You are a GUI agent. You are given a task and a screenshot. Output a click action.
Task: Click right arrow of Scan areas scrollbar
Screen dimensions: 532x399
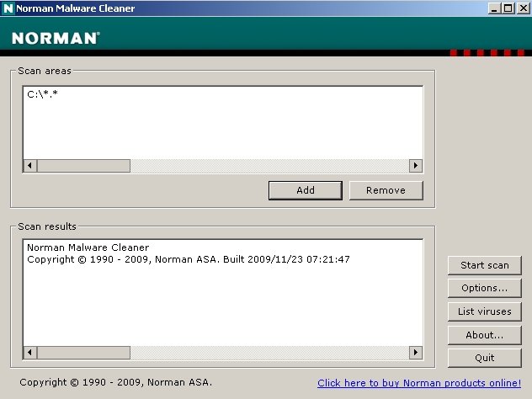[x=416, y=166]
